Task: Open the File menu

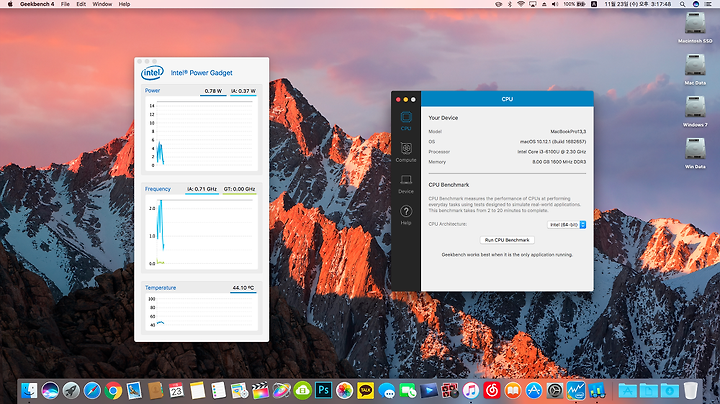Action: pos(65,4)
